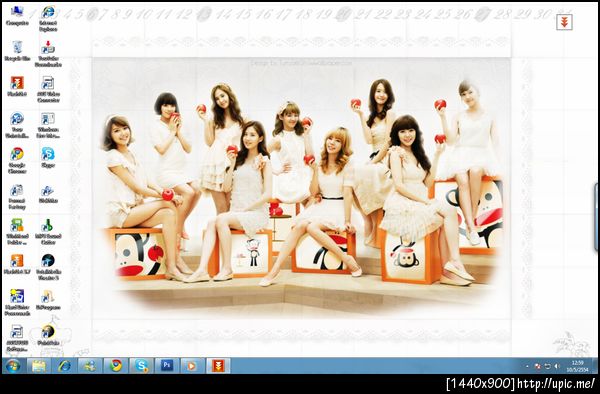Open Photoshop from the taskbar

pyautogui.click(x=167, y=366)
